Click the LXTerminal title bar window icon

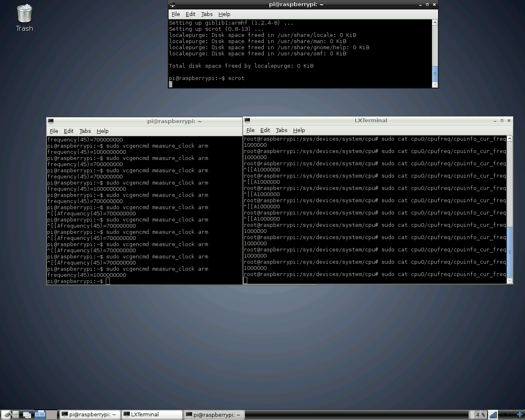(247, 121)
